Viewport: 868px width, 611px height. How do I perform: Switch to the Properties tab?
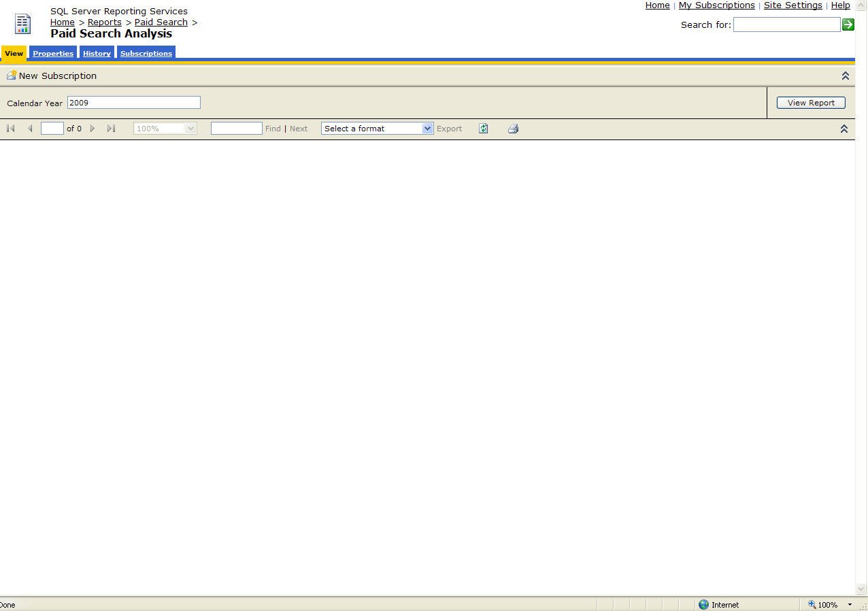pyautogui.click(x=53, y=52)
